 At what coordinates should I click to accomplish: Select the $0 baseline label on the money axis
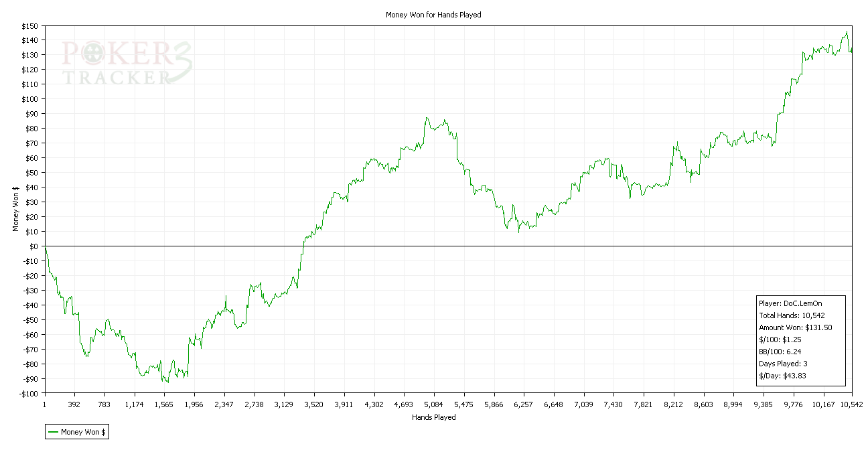click(35, 247)
